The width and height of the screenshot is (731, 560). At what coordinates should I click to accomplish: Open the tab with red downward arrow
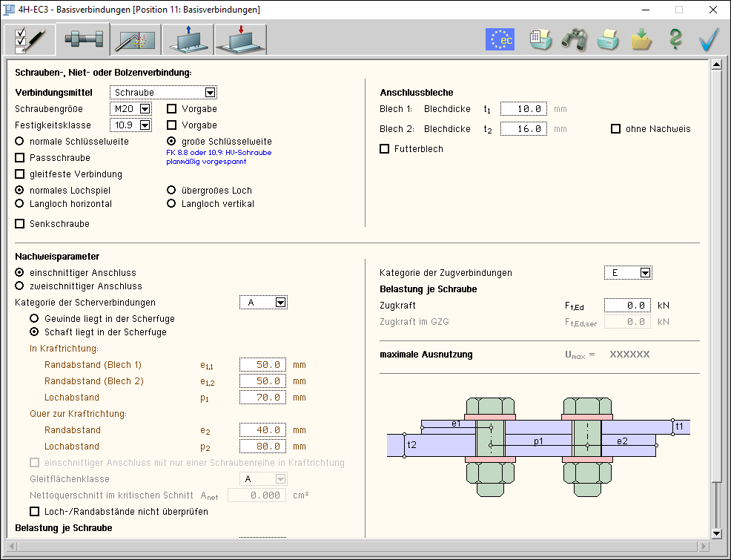[x=240, y=40]
